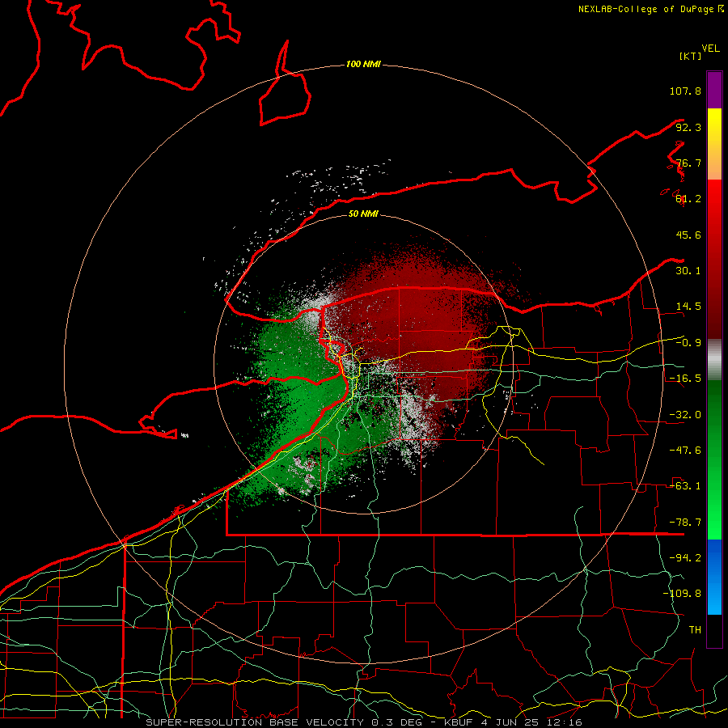Click the -47.6 velocity scale value
The height and width of the screenshot is (728, 728).
click(x=685, y=451)
